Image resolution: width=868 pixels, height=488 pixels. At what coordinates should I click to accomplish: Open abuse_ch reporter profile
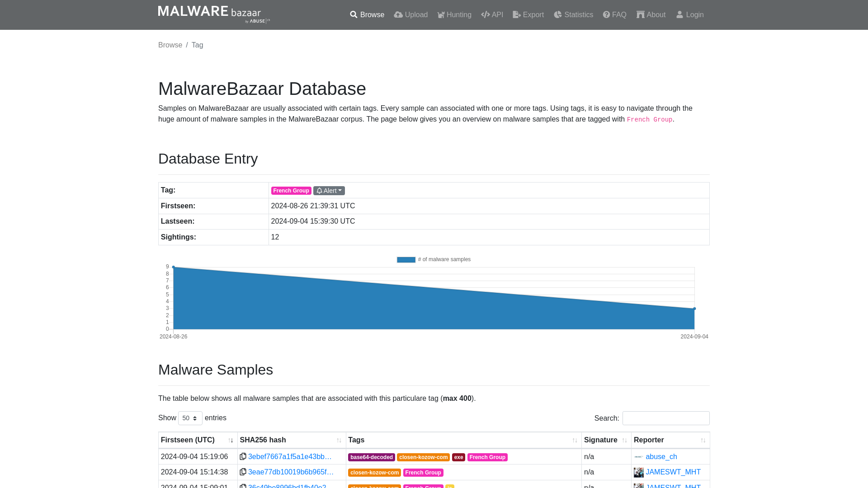click(x=661, y=457)
